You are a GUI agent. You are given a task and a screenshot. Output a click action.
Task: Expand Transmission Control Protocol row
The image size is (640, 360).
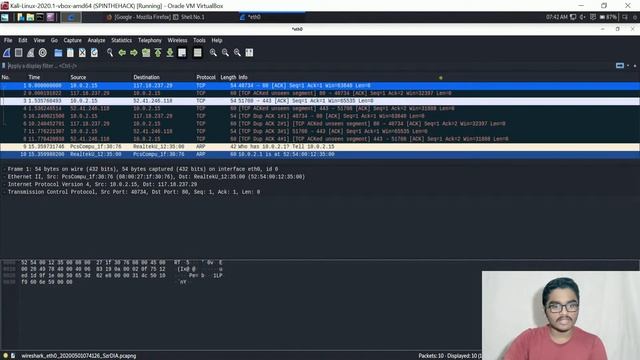click(x=4, y=192)
